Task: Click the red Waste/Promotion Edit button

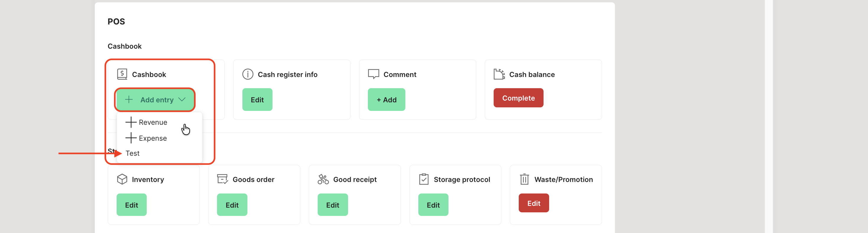Action: [533, 203]
